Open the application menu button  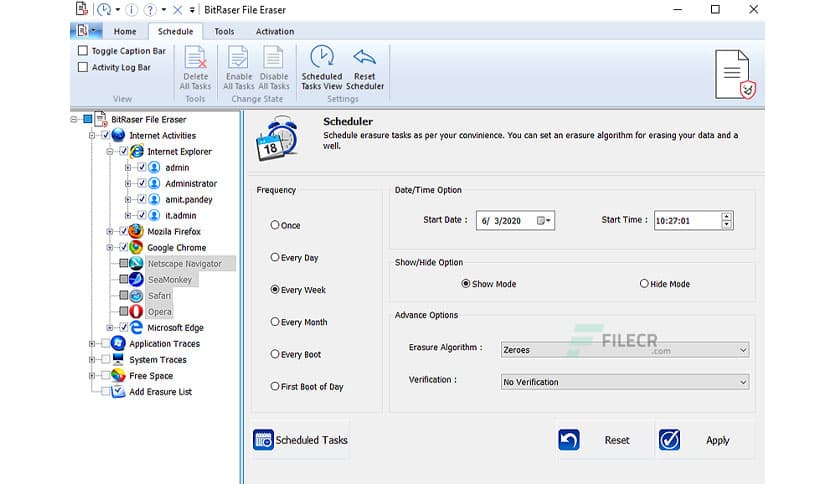(x=86, y=31)
